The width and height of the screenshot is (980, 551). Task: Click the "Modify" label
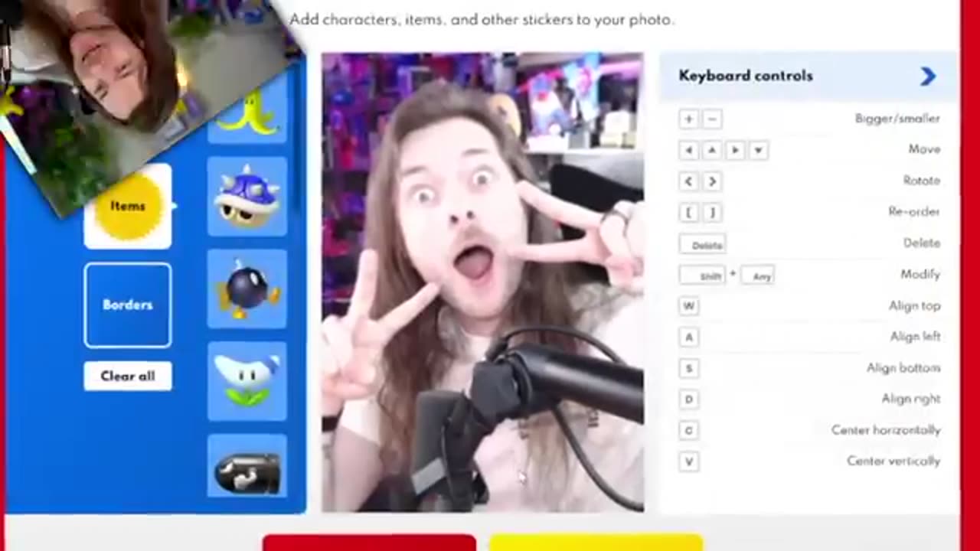coord(920,274)
